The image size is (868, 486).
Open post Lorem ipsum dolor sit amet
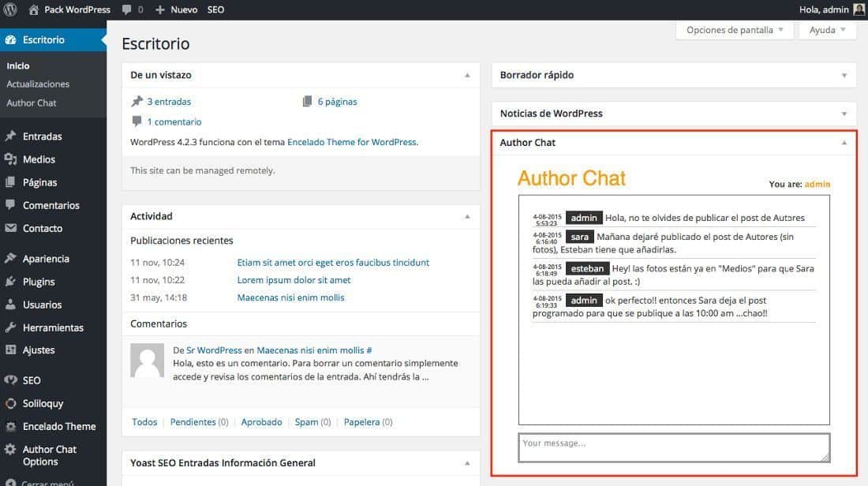coord(294,280)
